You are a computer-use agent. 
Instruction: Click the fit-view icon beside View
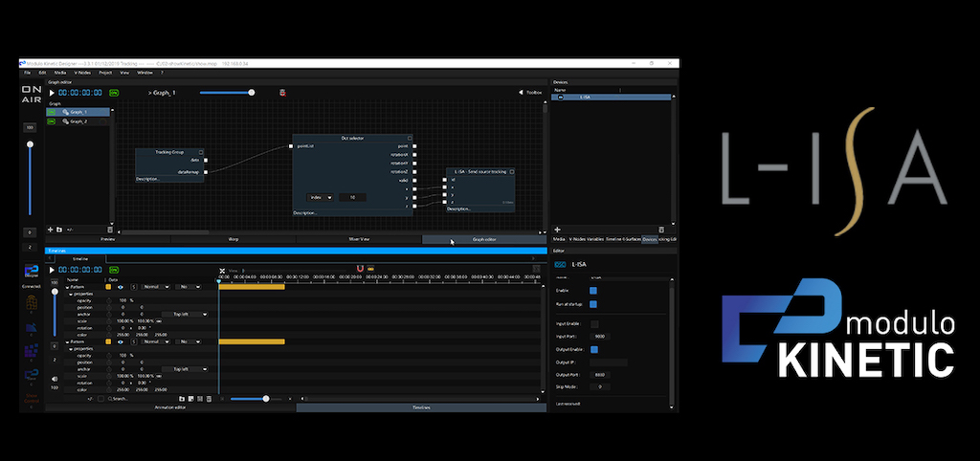pyautogui.click(x=222, y=271)
